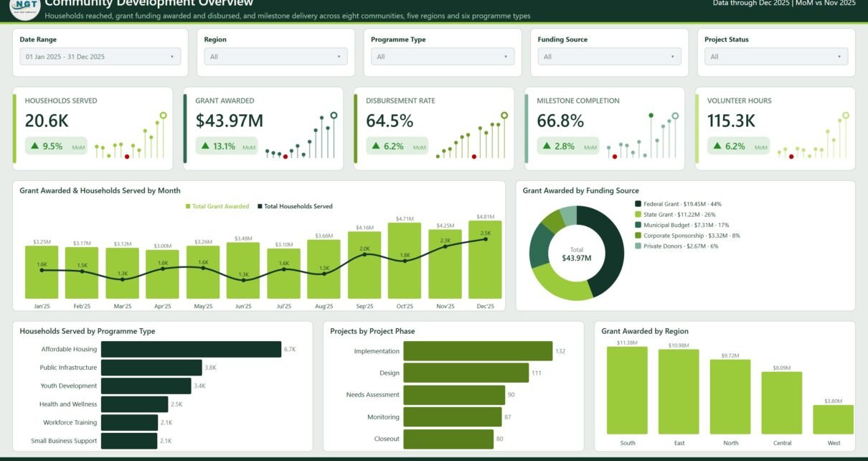The image size is (868, 461).
Task: Expand the Region filter dropdown
Action: click(275, 57)
